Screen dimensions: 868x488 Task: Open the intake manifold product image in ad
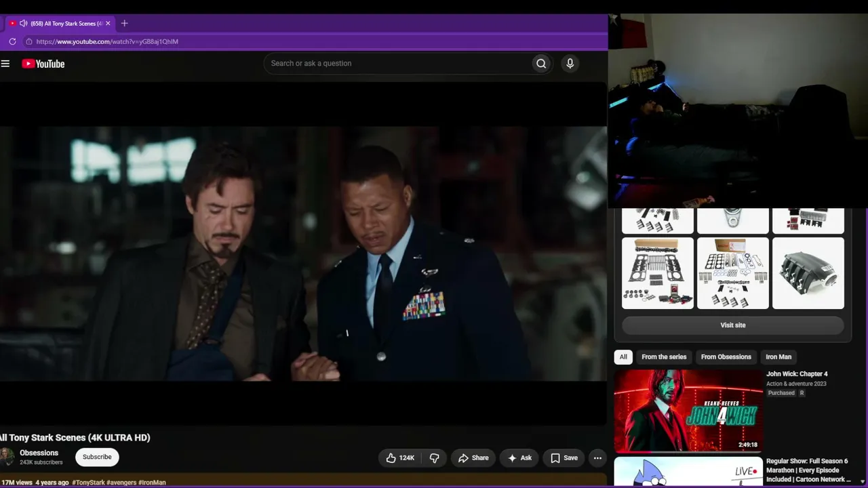tap(808, 273)
